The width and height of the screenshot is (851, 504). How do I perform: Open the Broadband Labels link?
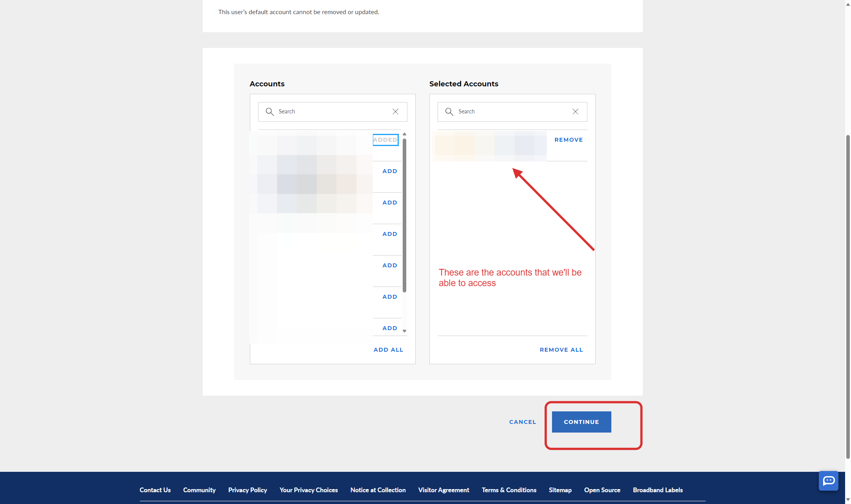658,490
